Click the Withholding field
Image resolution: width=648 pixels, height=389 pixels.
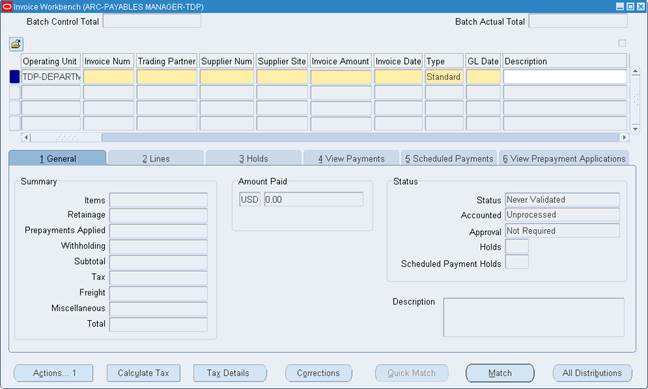click(158, 246)
